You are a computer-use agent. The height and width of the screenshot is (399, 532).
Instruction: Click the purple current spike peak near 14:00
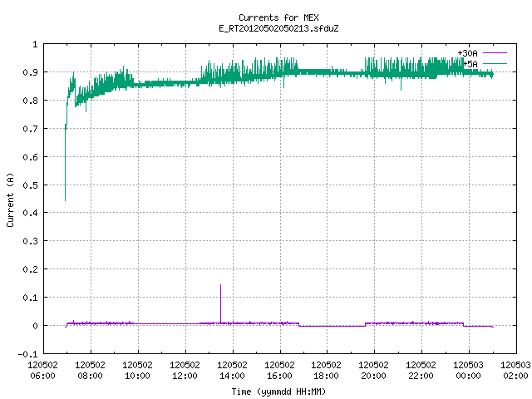(220, 285)
